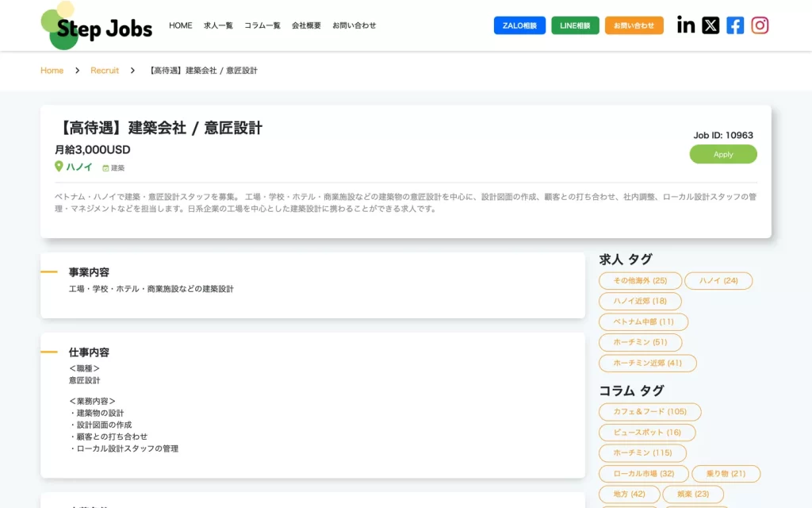This screenshot has height=508, width=812.
Task: Click the ハノイ location link
Action: click(x=79, y=167)
